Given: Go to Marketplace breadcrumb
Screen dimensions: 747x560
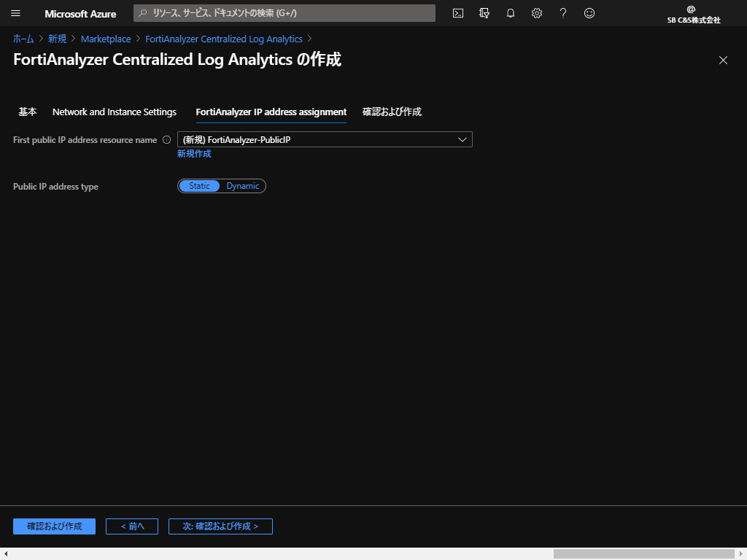Looking at the screenshot, I should [x=106, y=39].
